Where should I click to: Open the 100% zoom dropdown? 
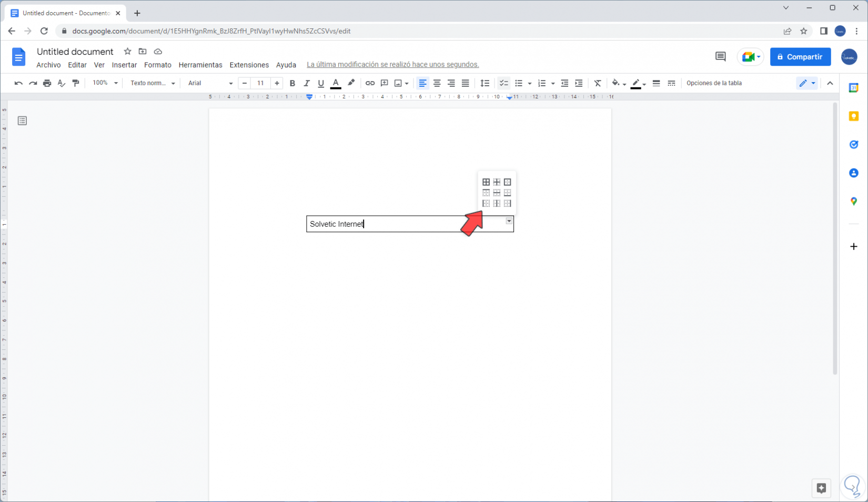(x=105, y=83)
